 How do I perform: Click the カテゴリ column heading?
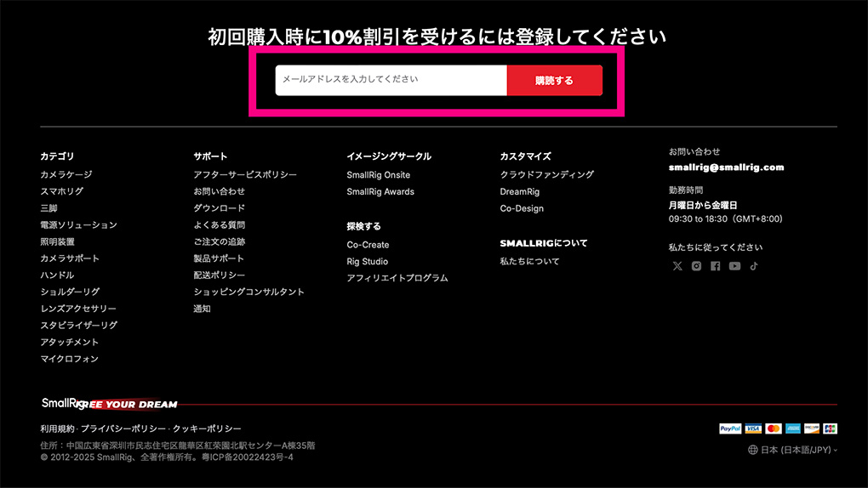(57, 156)
